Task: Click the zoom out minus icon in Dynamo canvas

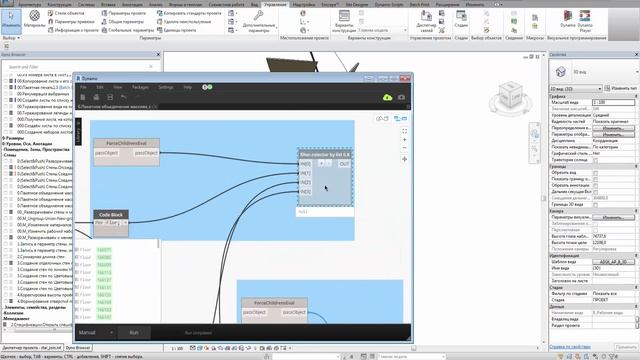Action: [x=404, y=148]
